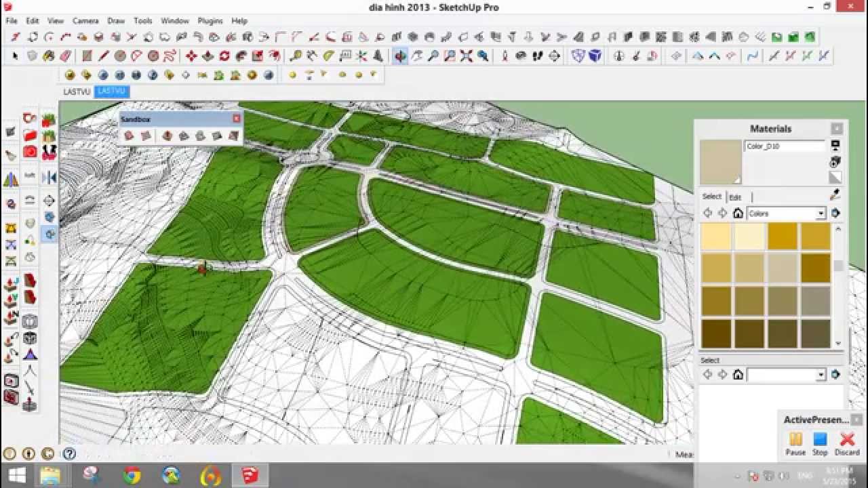The image size is (868, 488).
Task: Open the Windows Start button
Action: pyautogui.click(x=16, y=475)
